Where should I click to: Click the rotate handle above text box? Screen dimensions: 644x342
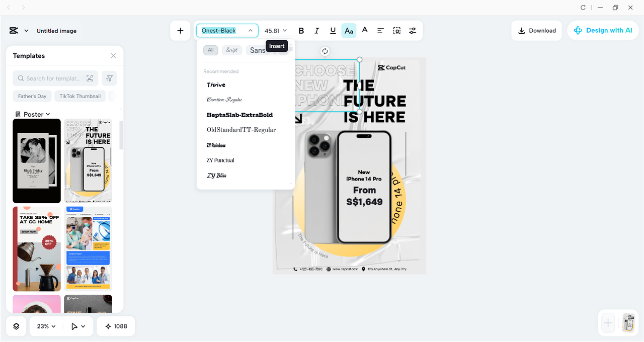pyautogui.click(x=325, y=51)
